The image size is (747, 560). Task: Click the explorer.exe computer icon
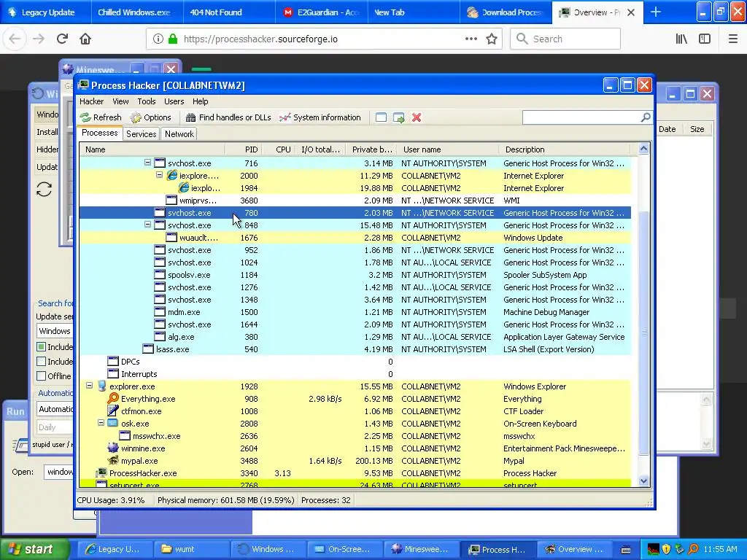coord(101,386)
